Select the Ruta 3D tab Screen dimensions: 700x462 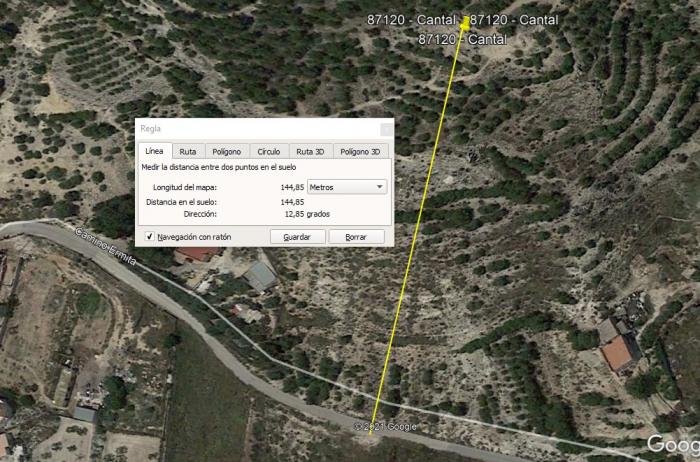310,152
